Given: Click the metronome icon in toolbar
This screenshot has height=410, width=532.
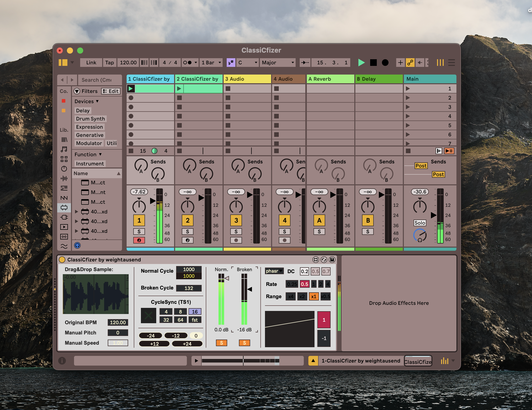Looking at the screenshot, I should [x=188, y=63].
